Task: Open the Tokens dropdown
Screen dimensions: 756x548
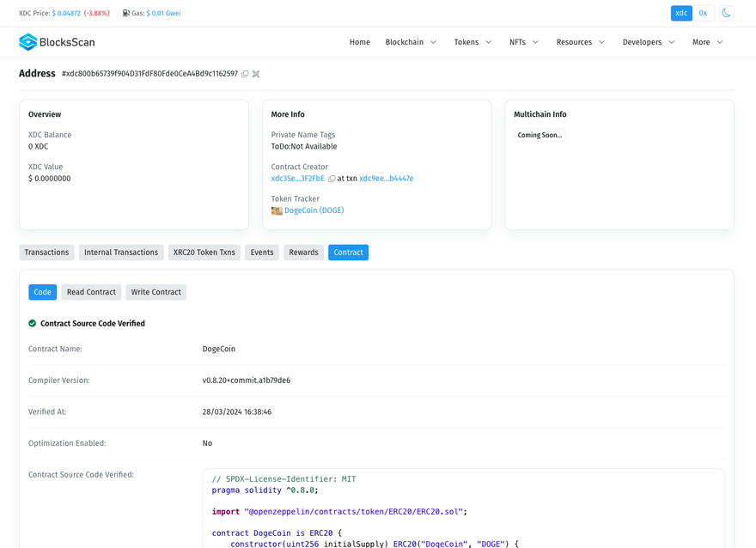Action: 472,42
